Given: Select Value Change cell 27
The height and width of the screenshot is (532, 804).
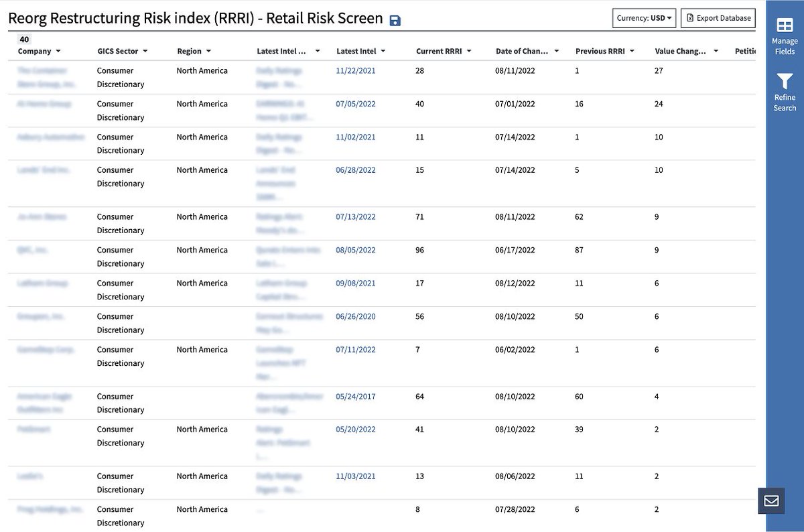Looking at the screenshot, I should [659, 70].
